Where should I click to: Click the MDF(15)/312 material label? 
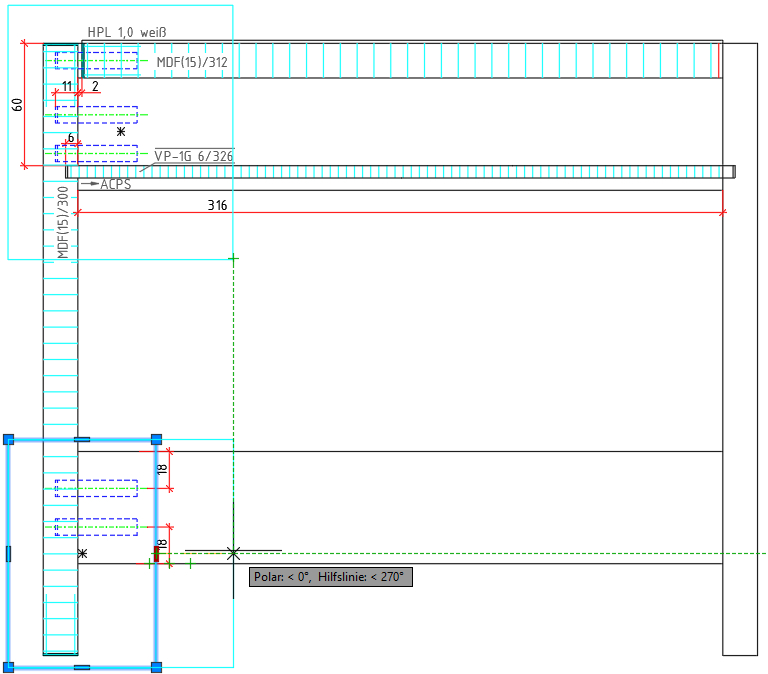click(x=192, y=63)
